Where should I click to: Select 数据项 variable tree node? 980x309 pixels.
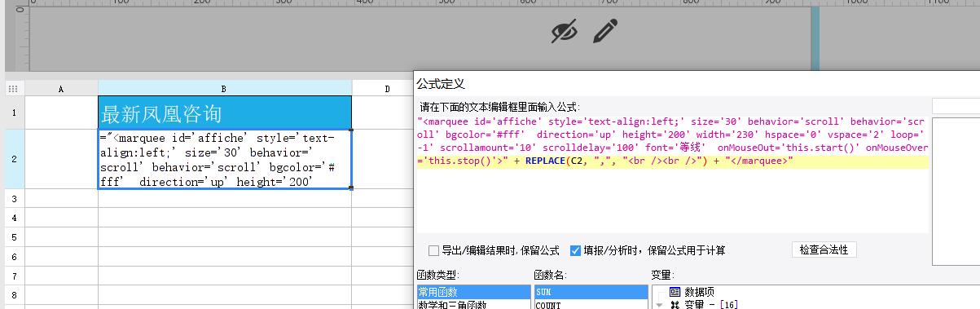pos(699,292)
